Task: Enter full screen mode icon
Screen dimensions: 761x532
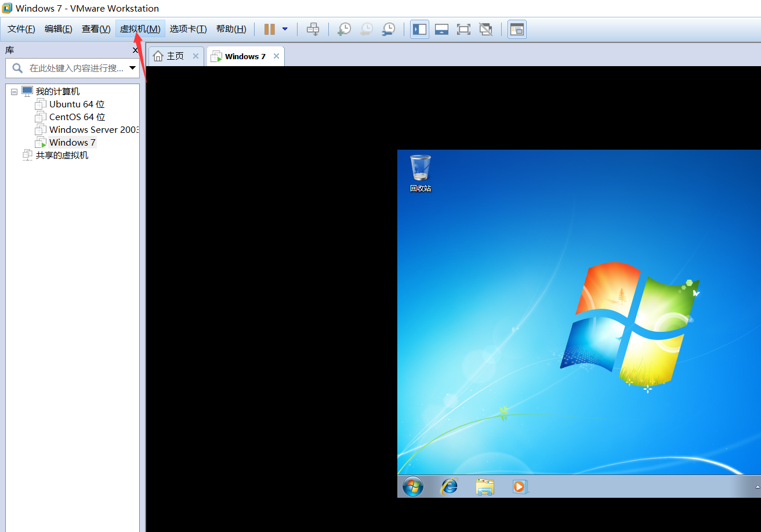Action: click(463, 29)
